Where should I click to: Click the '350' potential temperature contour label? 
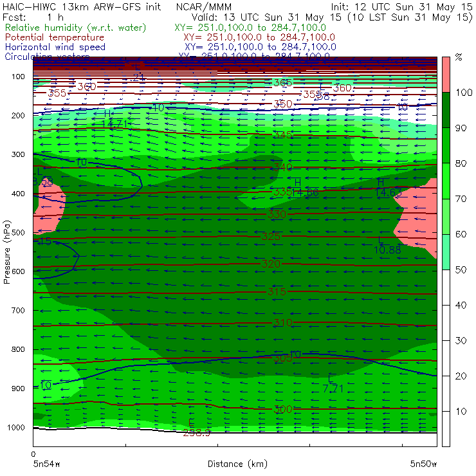pos(283,104)
